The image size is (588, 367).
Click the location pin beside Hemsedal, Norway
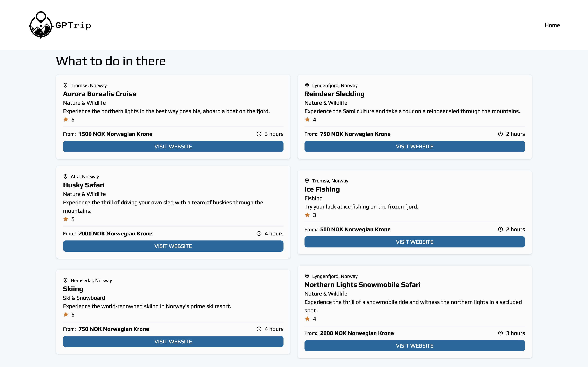click(65, 280)
